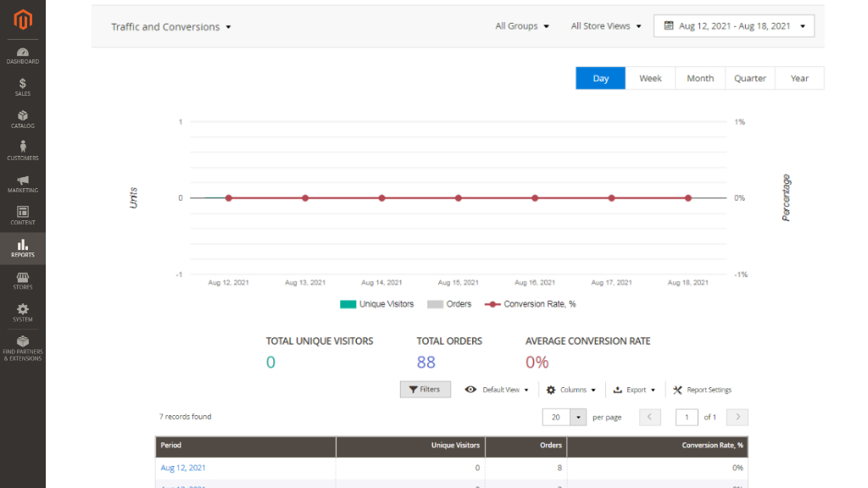Open the Columns dropdown

[571, 390]
